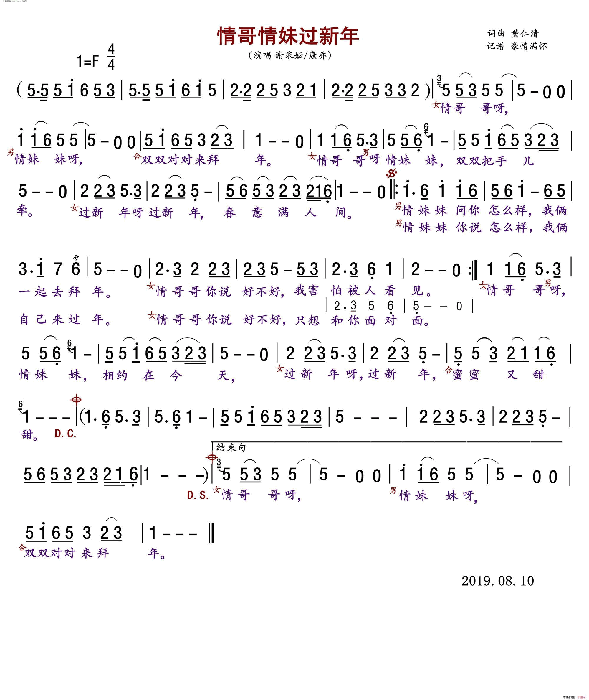
Task: Click the last-line lyric 双双对对 来 拜
Action: pyautogui.click(x=67, y=553)
